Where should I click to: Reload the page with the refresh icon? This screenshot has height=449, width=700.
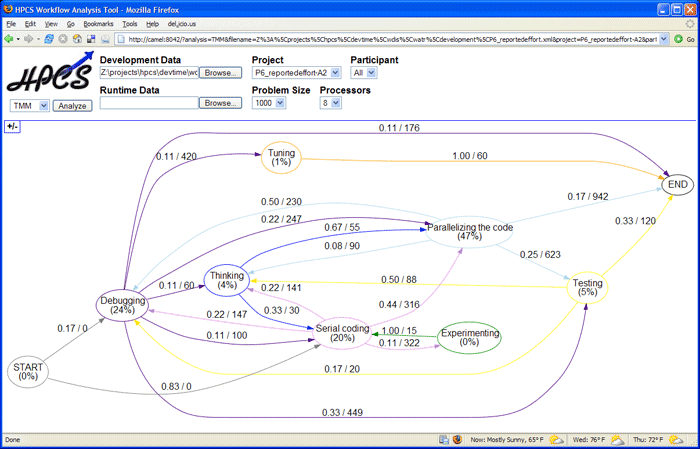point(49,39)
